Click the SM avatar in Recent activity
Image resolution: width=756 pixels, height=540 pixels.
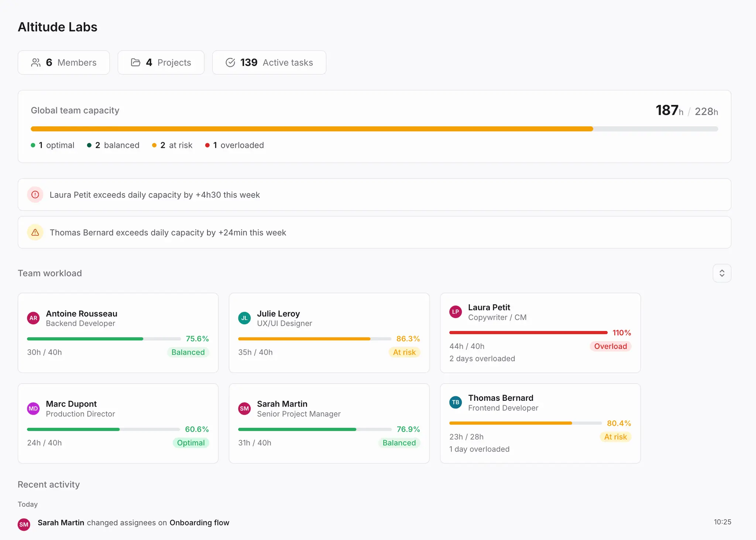tap(24, 524)
